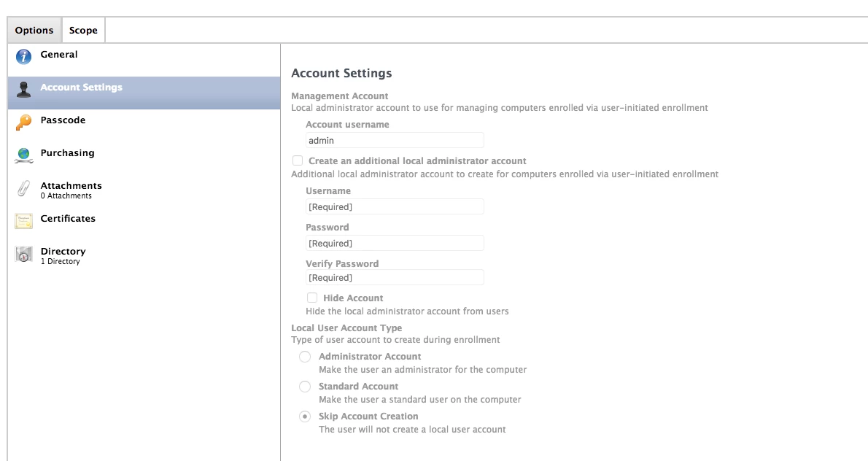
Task: Click the Purchasing globe icon
Action: pos(24,155)
